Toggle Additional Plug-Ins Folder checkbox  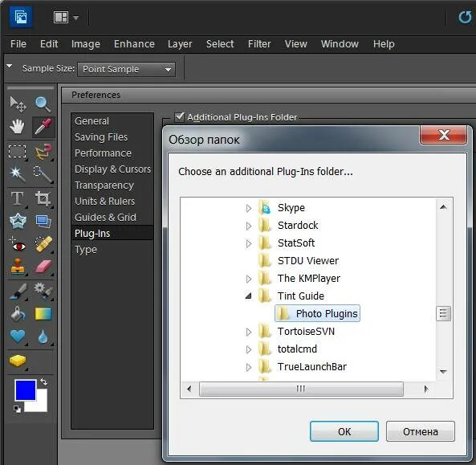coord(179,117)
